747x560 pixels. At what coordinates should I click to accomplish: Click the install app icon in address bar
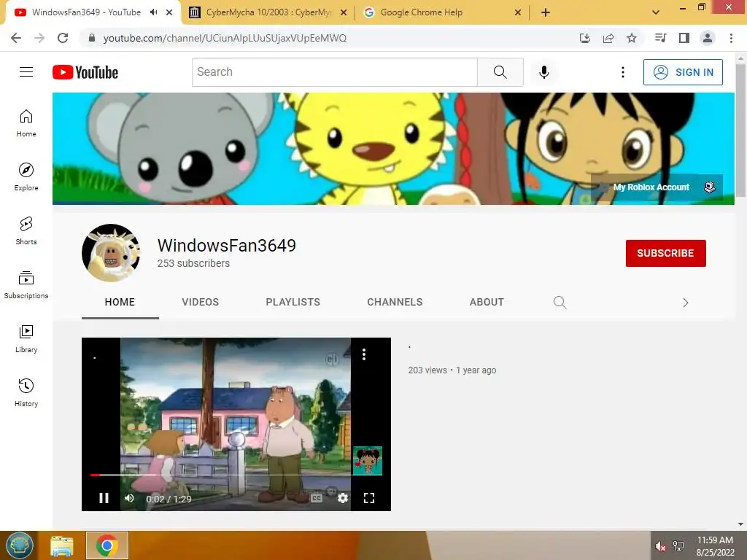pyautogui.click(x=585, y=38)
